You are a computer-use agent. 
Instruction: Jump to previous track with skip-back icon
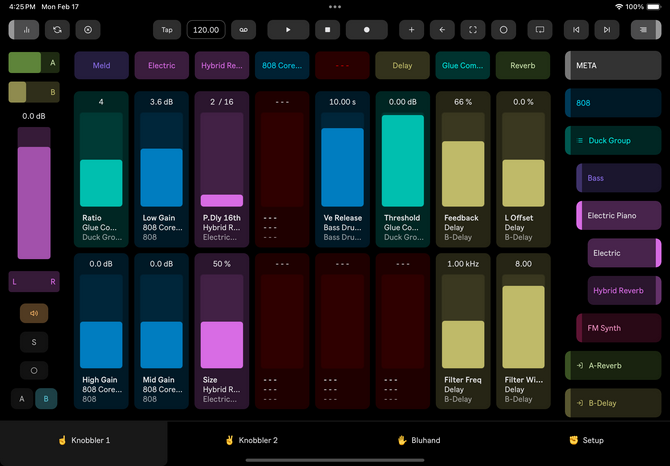pyautogui.click(x=573, y=30)
